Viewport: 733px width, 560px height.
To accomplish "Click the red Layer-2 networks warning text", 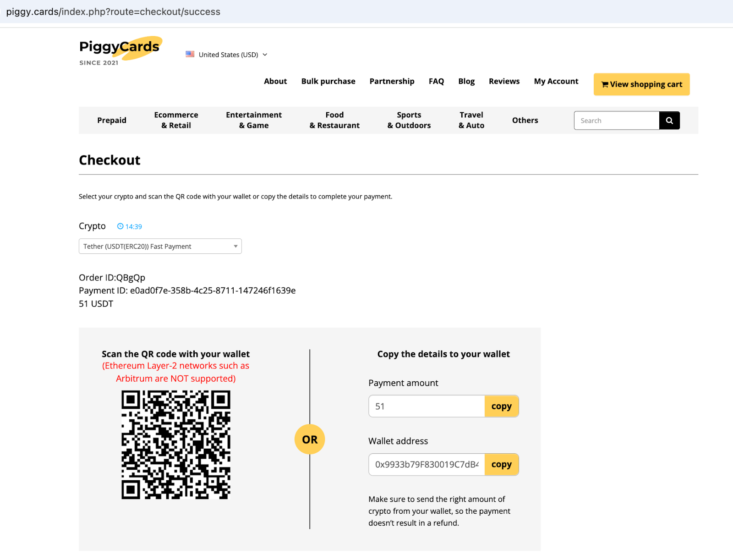I will [x=176, y=372].
